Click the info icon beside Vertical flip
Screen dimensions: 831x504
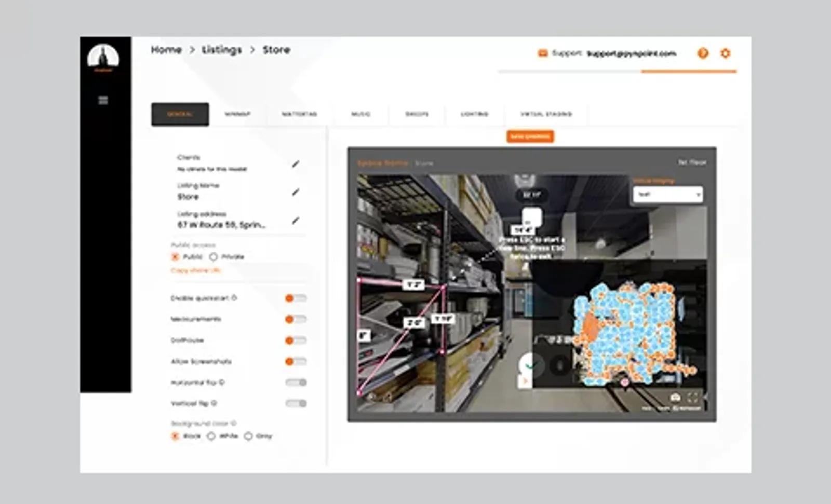[x=214, y=403]
